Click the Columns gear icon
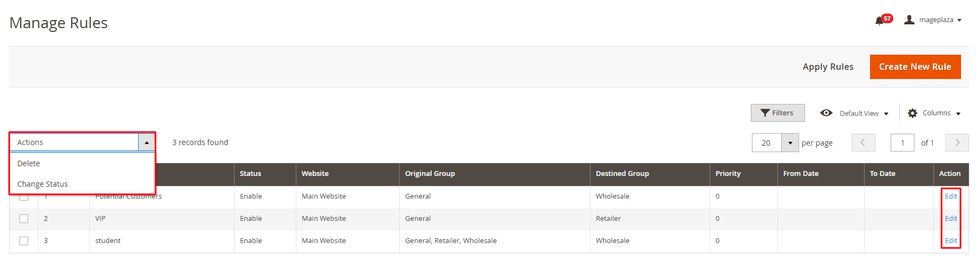Image resolution: width=980 pixels, height=275 pixels. (x=912, y=113)
